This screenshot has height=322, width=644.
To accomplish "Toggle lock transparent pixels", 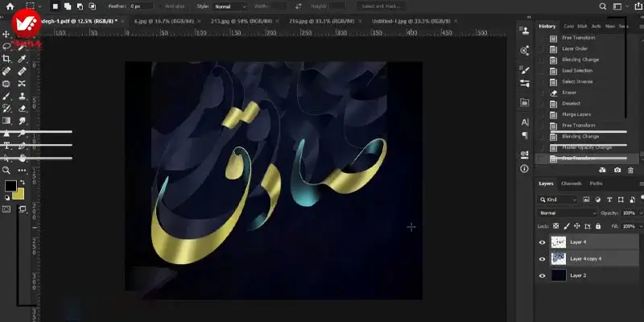I will coord(555,226).
